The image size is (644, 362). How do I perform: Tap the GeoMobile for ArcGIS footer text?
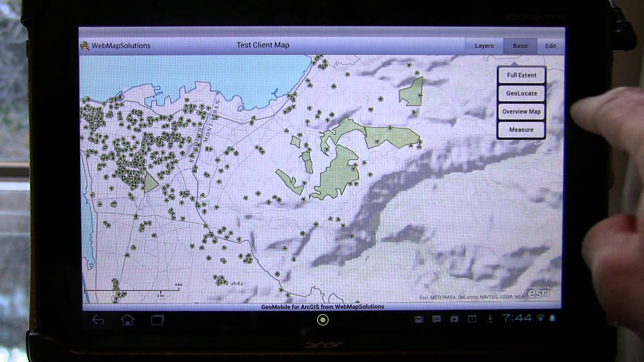pos(323,307)
